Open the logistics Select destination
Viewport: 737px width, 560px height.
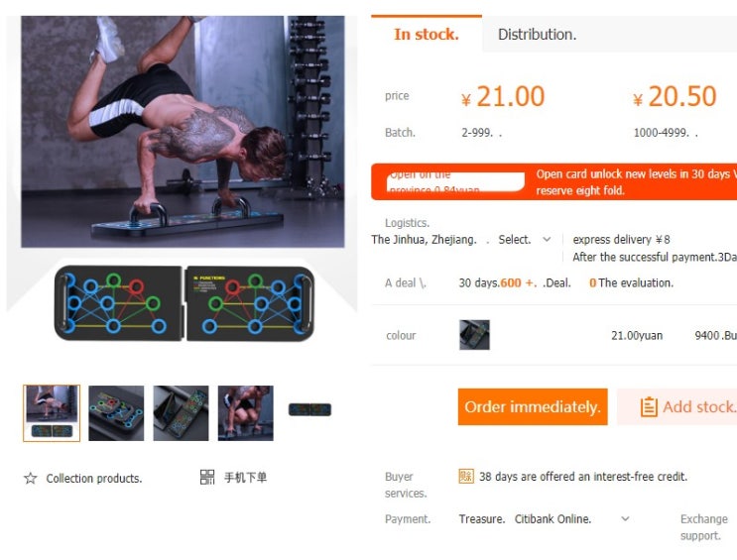tap(514, 240)
